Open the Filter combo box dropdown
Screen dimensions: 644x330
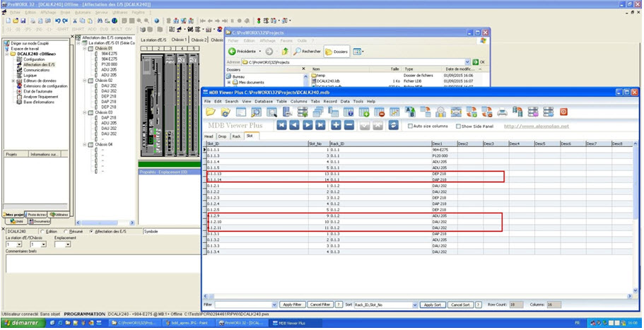(x=275, y=305)
